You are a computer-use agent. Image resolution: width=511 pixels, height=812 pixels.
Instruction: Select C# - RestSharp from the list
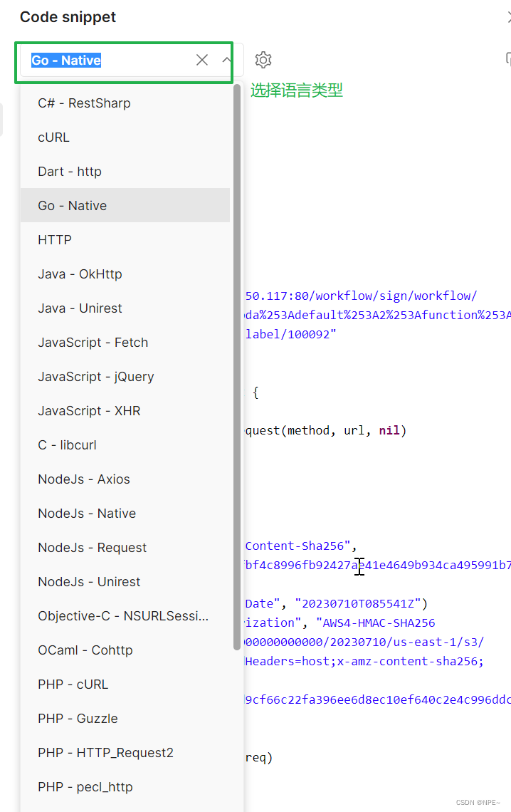125,103
